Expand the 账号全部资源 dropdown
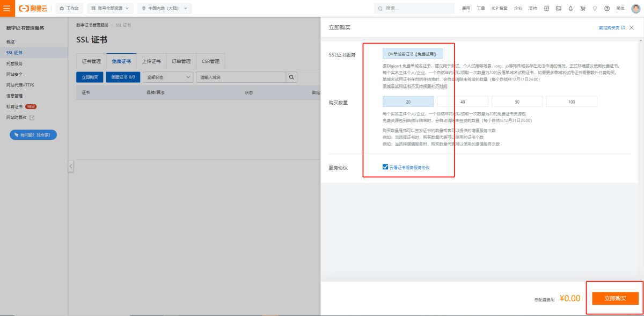This screenshot has width=644, height=316. coord(109,8)
